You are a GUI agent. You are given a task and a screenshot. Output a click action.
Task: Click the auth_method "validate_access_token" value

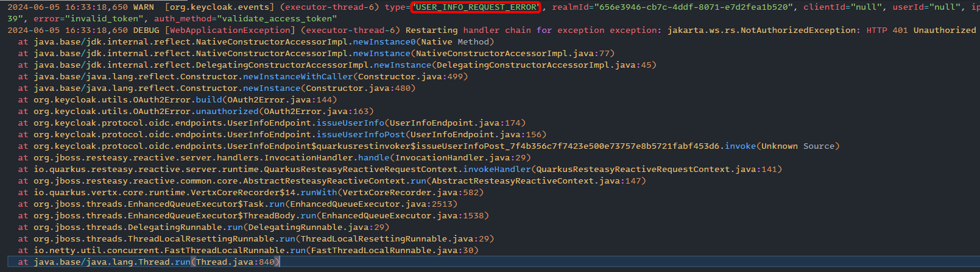click(277, 19)
